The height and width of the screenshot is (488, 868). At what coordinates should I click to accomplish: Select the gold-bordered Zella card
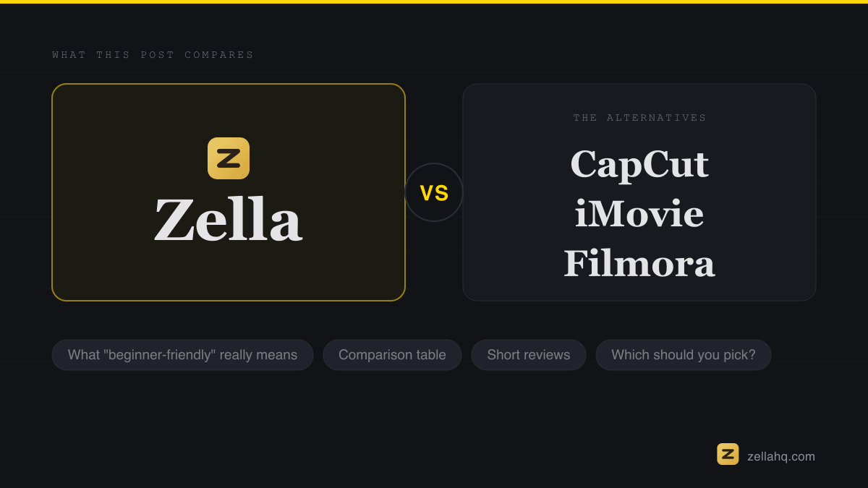pyautogui.click(x=229, y=192)
